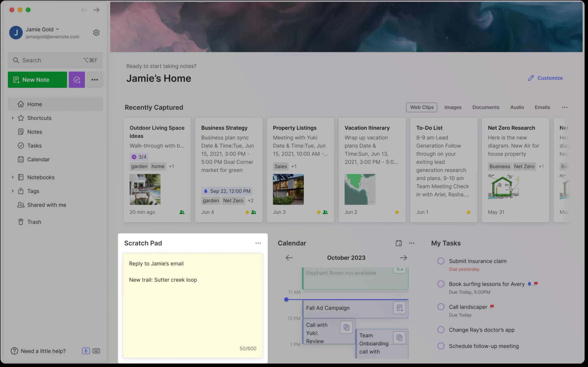Click the Search magnifier icon
Image resolution: width=588 pixels, height=367 pixels.
click(16, 60)
